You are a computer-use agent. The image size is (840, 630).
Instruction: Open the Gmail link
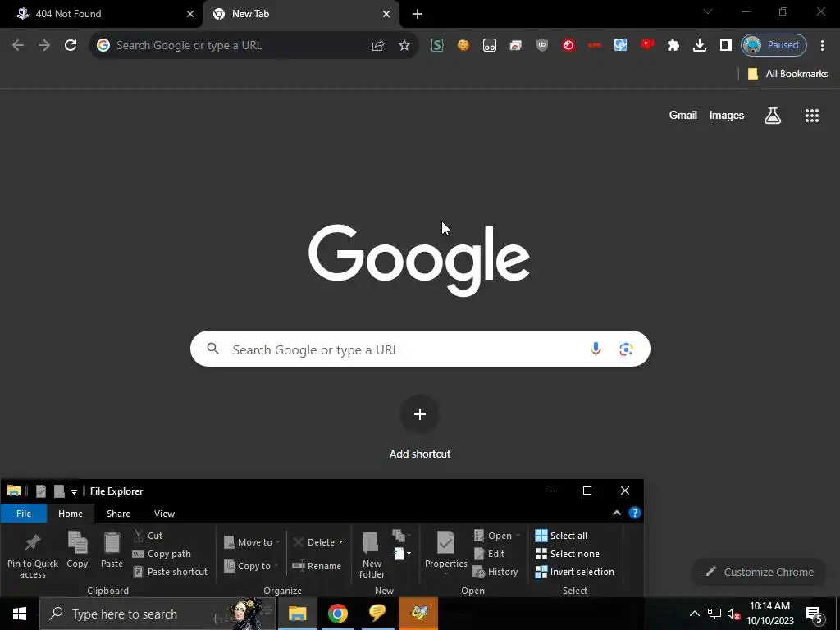pyautogui.click(x=683, y=115)
